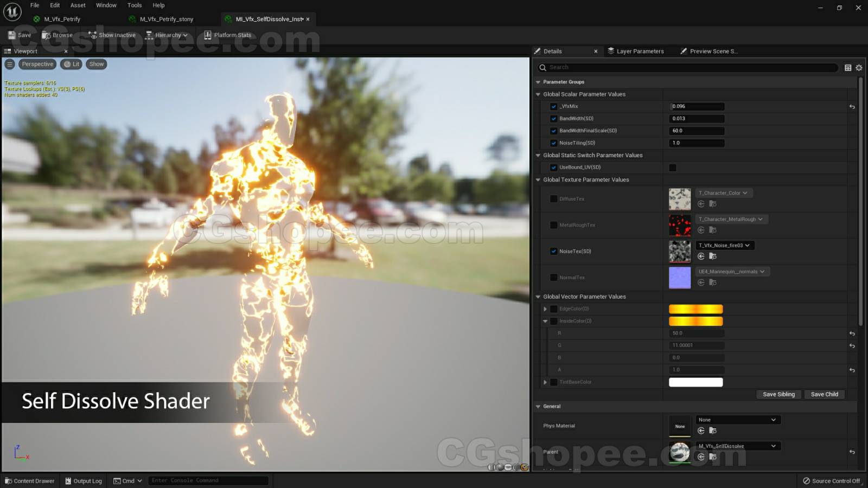
Task: Collapse Global Texture Parameter Values
Action: click(x=538, y=179)
